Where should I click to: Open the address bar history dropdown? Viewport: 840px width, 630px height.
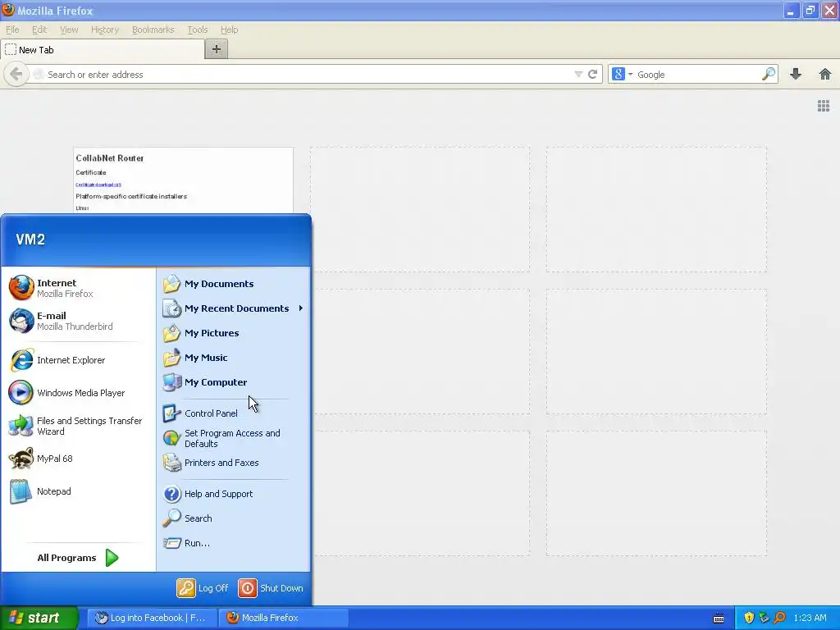(578, 75)
